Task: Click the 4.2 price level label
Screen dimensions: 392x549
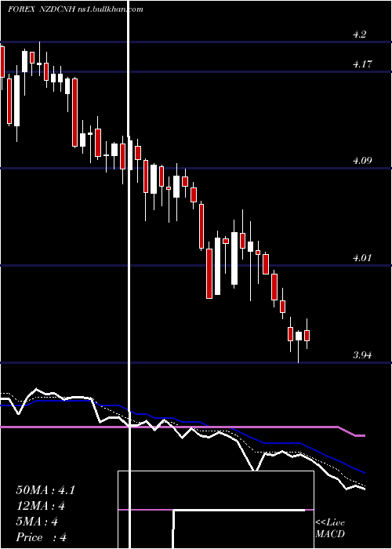Action: (x=359, y=35)
